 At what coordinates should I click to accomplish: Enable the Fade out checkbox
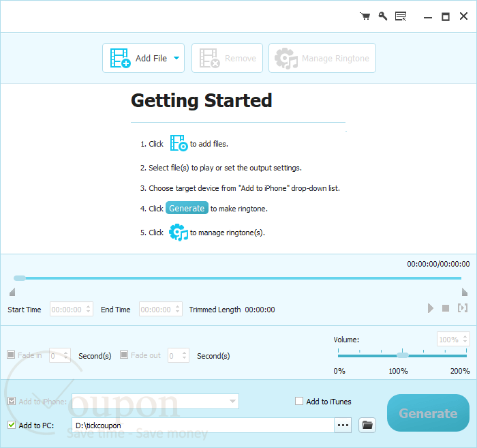coord(124,355)
